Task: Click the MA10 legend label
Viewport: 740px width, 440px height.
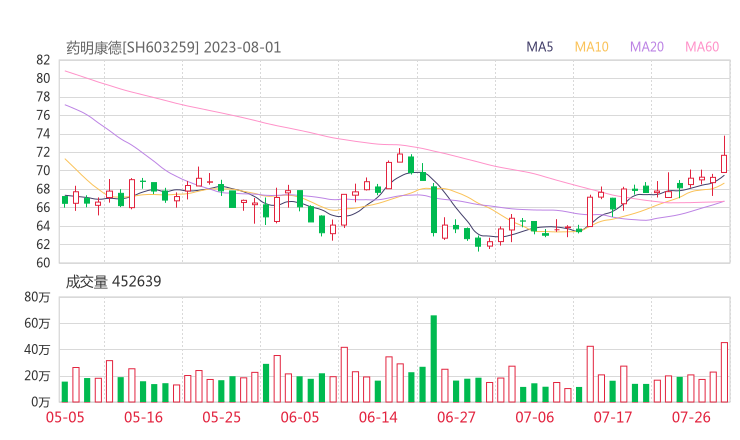Action: coord(591,47)
